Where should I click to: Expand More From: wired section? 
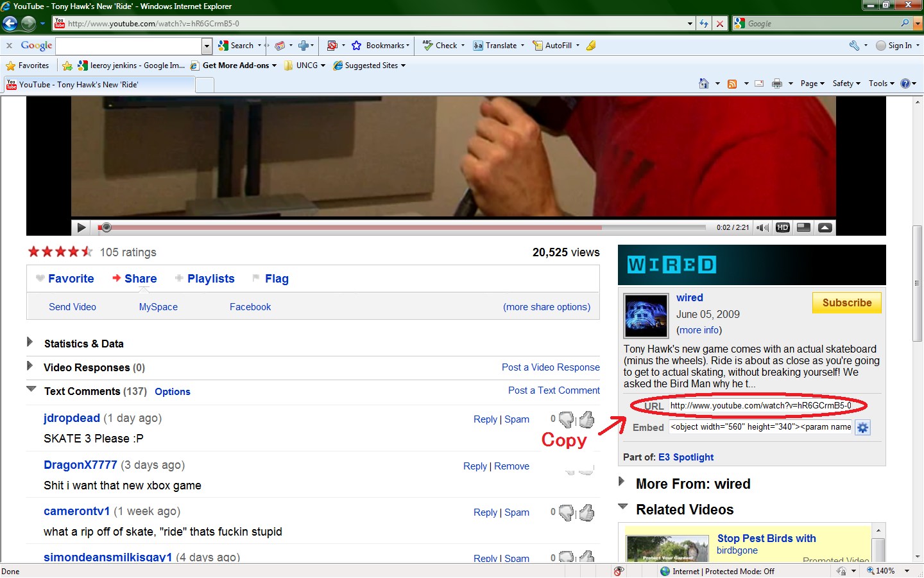click(621, 481)
